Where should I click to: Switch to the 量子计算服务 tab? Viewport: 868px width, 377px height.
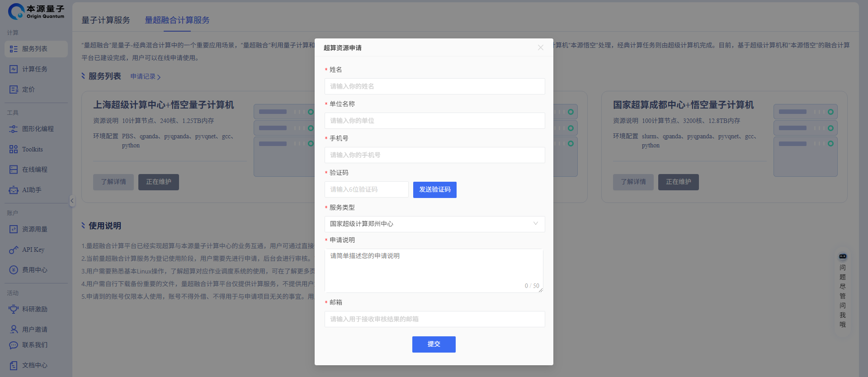click(106, 20)
